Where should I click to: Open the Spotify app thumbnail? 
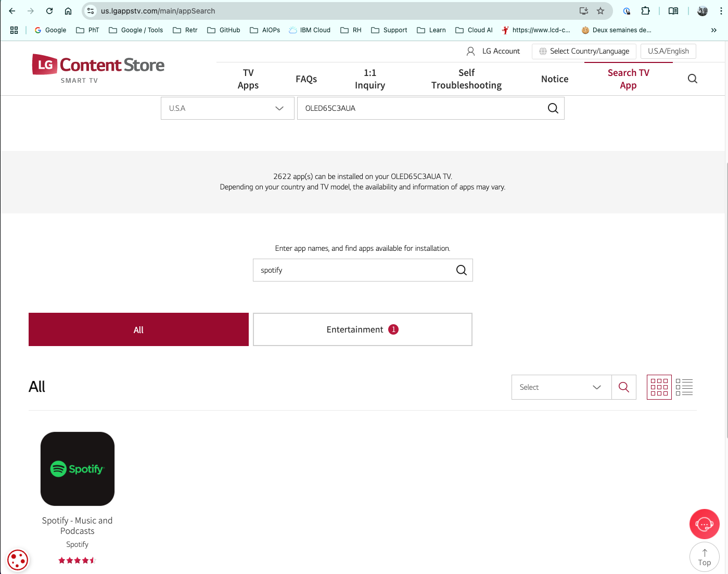point(78,469)
